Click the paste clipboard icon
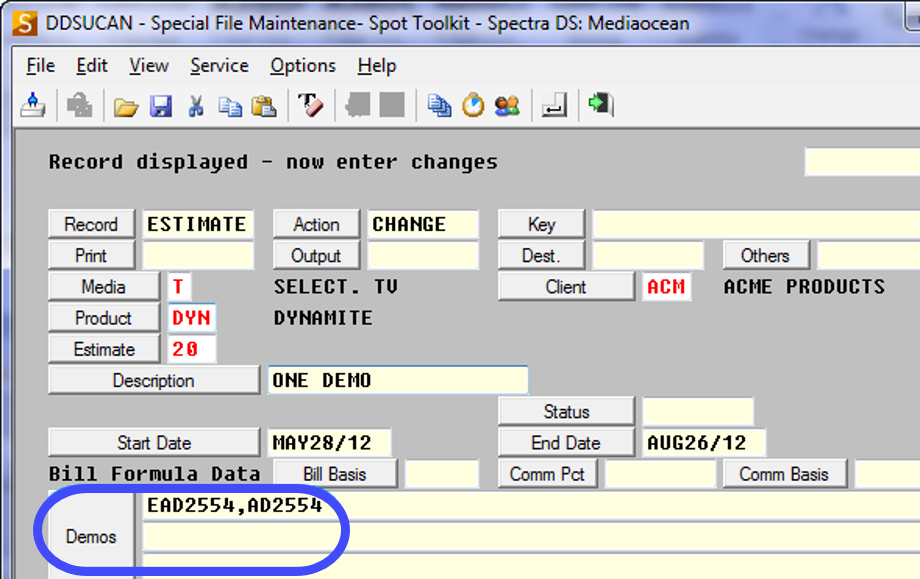The width and height of the screenshot is (920, 579). (264, 106)
